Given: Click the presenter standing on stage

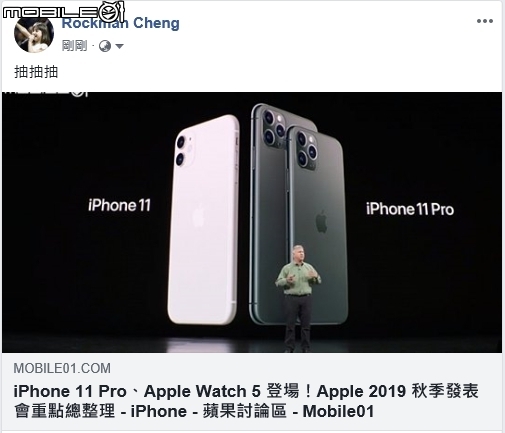Looking at the screenshot, I should 297,298.
